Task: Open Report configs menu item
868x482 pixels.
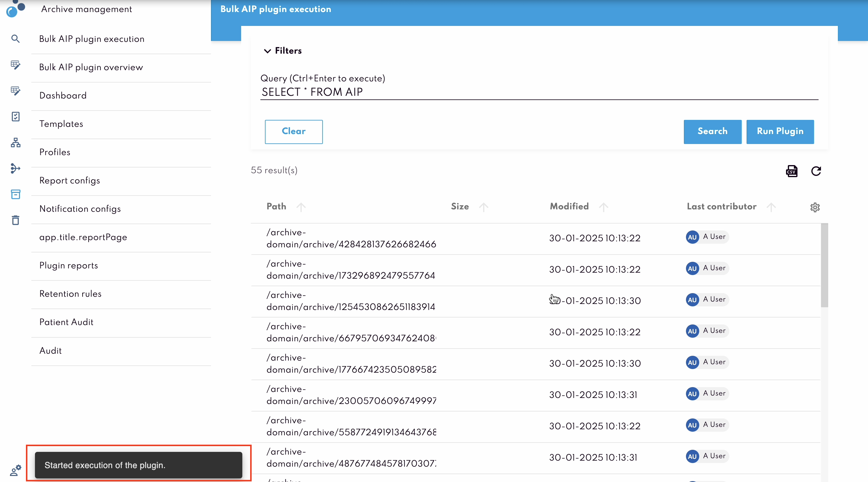Action: [121, 180]
